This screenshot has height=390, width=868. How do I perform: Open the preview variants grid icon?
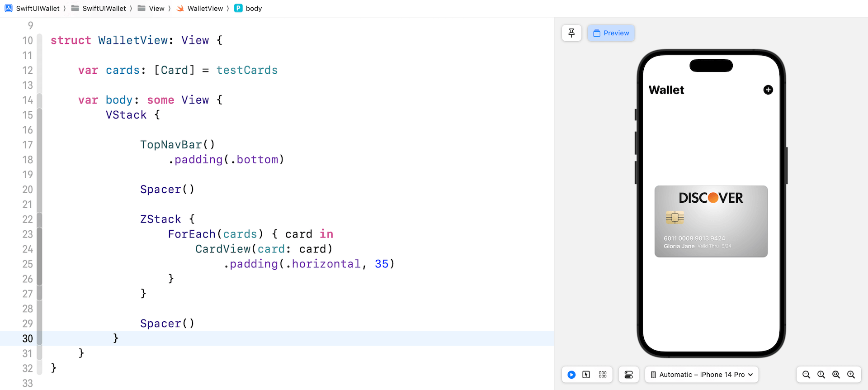(603, 375)
